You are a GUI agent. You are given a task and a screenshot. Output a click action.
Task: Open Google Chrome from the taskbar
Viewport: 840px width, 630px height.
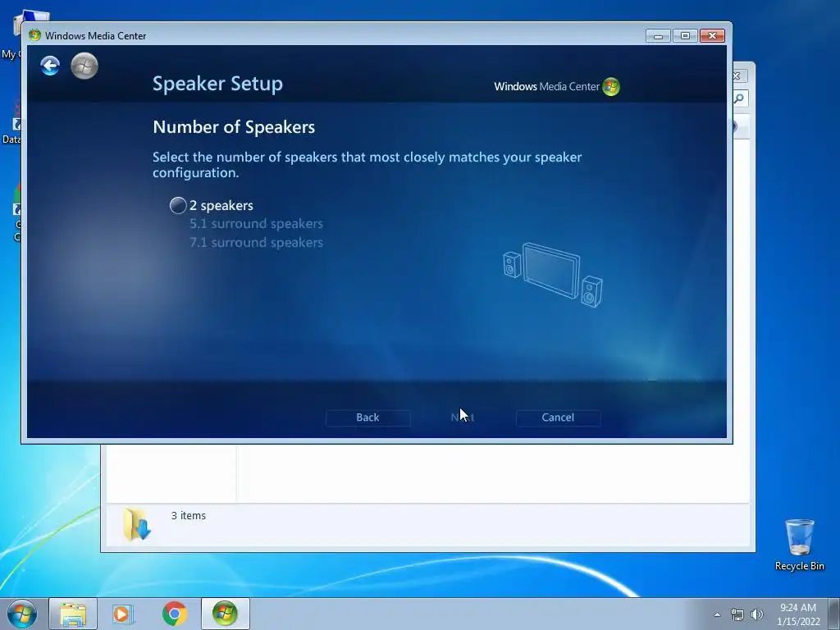point(174,614)
